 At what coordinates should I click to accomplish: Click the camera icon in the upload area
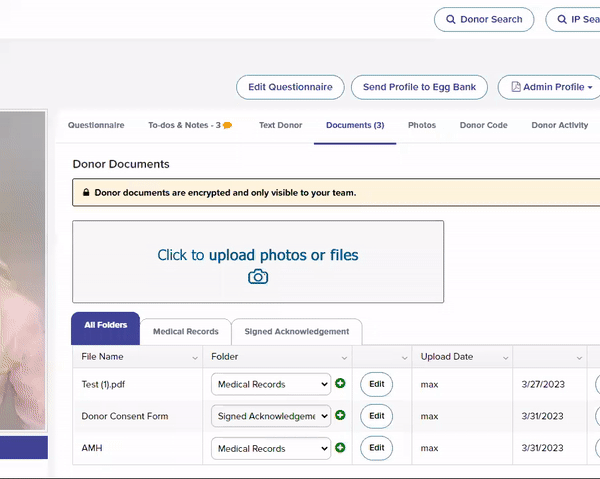click(x=258, y=277)
